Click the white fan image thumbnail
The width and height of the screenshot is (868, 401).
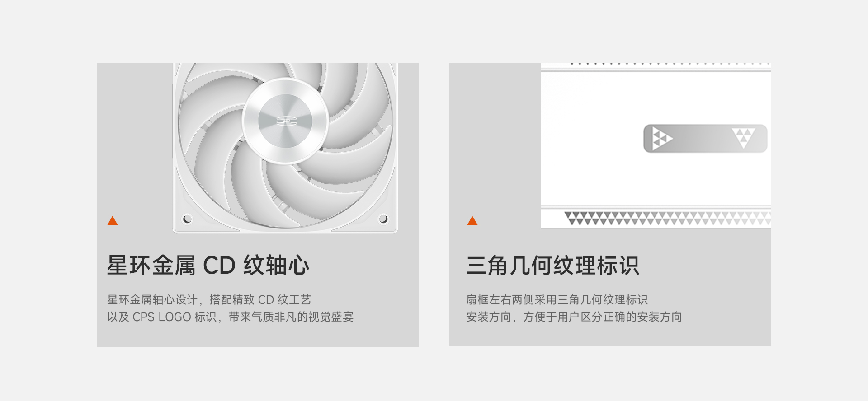285,148
